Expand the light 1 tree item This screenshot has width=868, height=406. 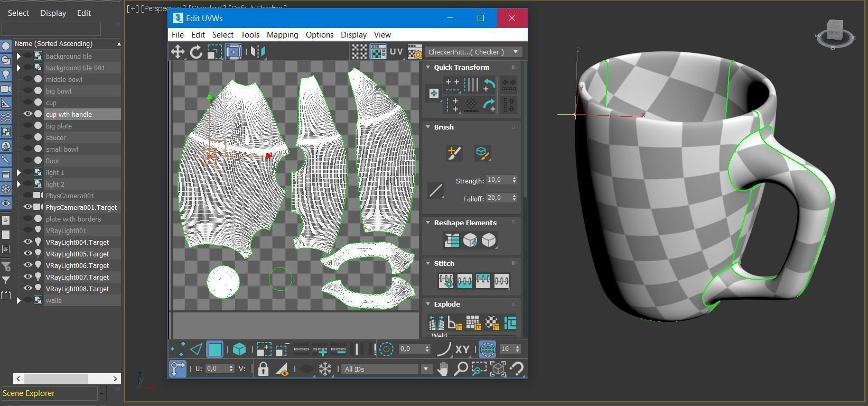tap(18, 172)
